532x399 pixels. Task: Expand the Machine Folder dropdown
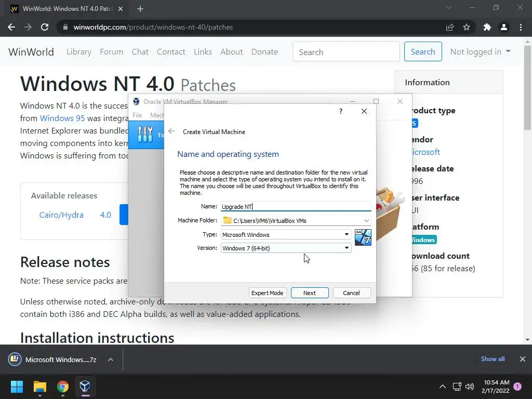tap(366, 220)
